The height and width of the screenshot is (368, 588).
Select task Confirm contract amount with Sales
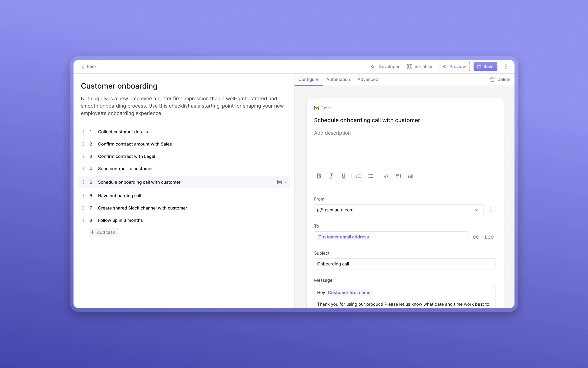coord(135,144)
